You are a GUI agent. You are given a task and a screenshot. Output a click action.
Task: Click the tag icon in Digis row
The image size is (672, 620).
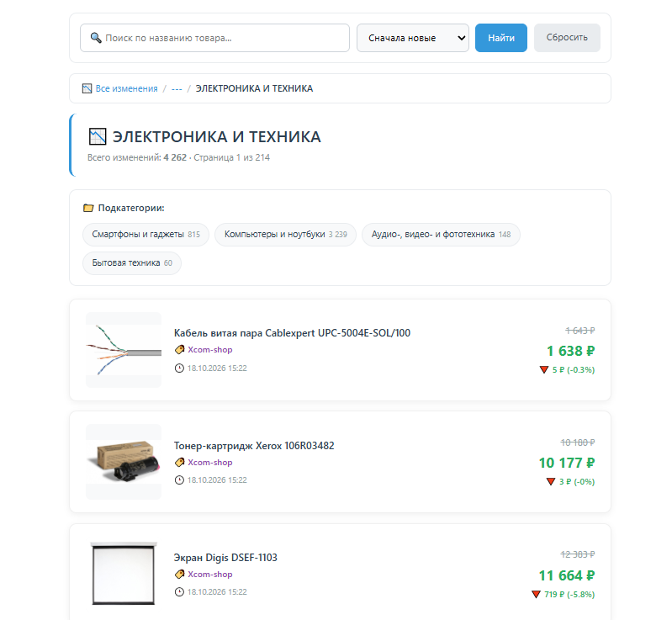(x=180, y=574)
